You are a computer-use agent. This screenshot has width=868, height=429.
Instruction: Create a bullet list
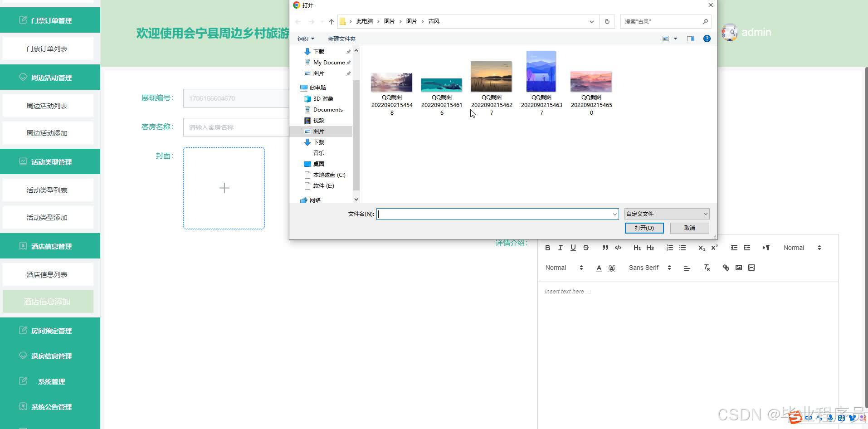(682, 248)
